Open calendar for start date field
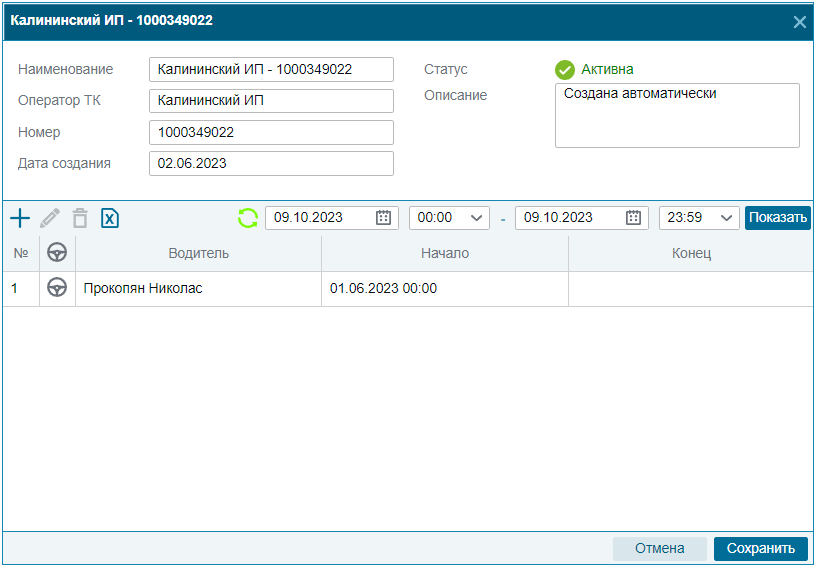816x567 pixels. pyautogui.click(x=383, y=218)
